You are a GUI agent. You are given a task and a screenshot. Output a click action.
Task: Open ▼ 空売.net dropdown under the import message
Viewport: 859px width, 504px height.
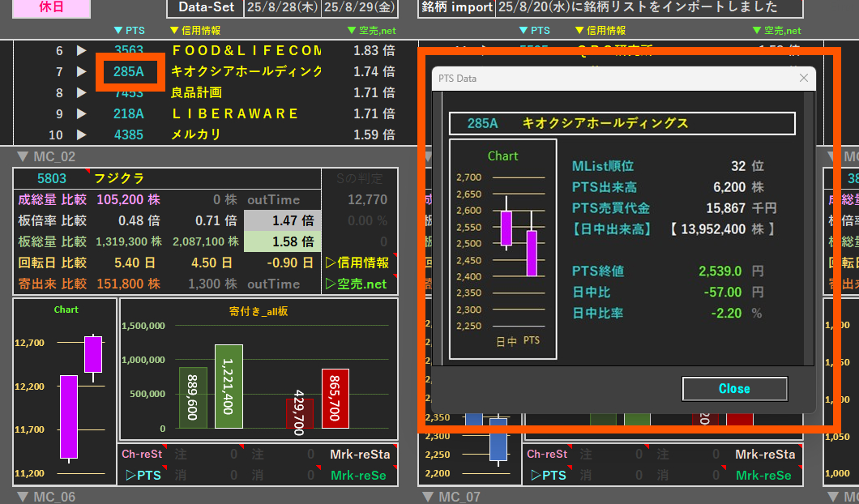point(777,30)
